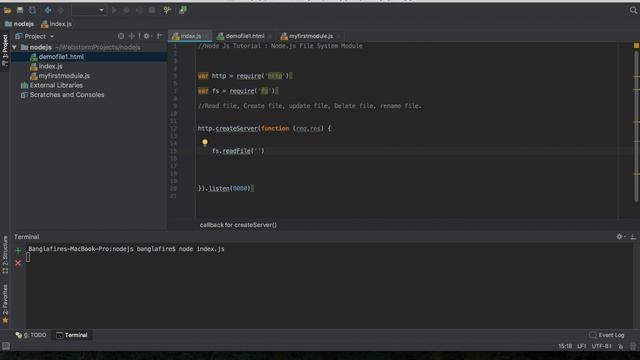640x360 pixels.
Task: Click the Synchronize icon in toolbar
Action: pos(32,10)
